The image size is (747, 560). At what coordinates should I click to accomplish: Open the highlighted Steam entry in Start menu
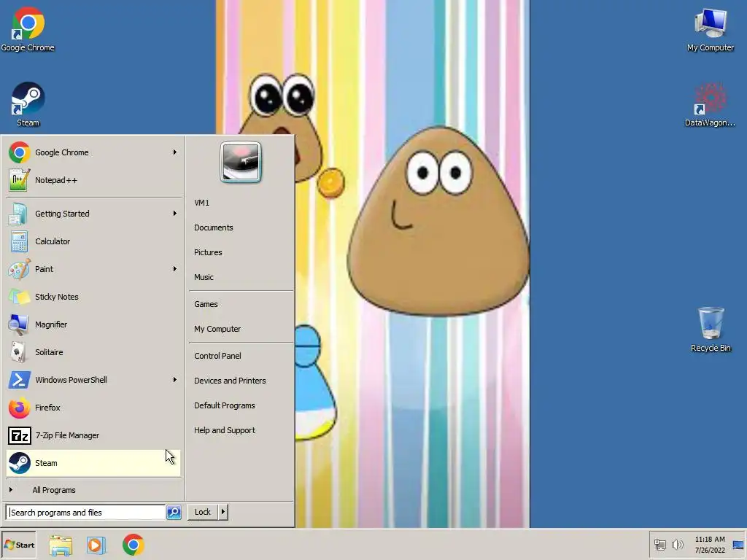click(93, 463)
